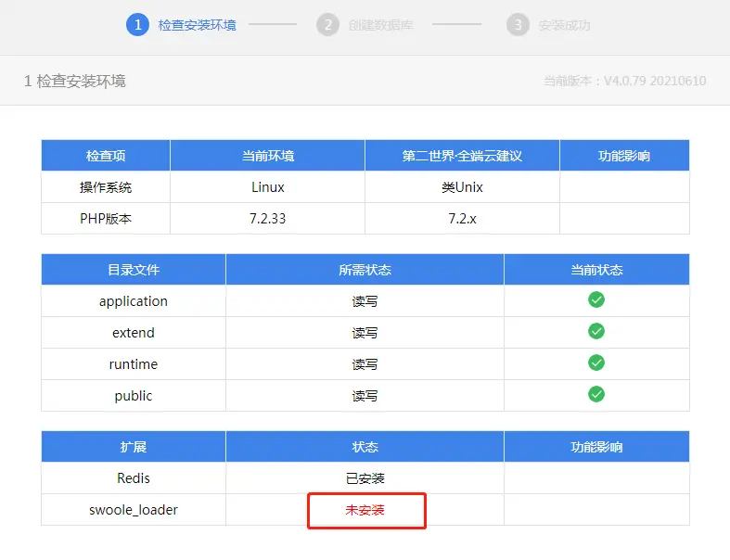Select the 安装成功 step label
730x560 pixels.
[564, 25]
